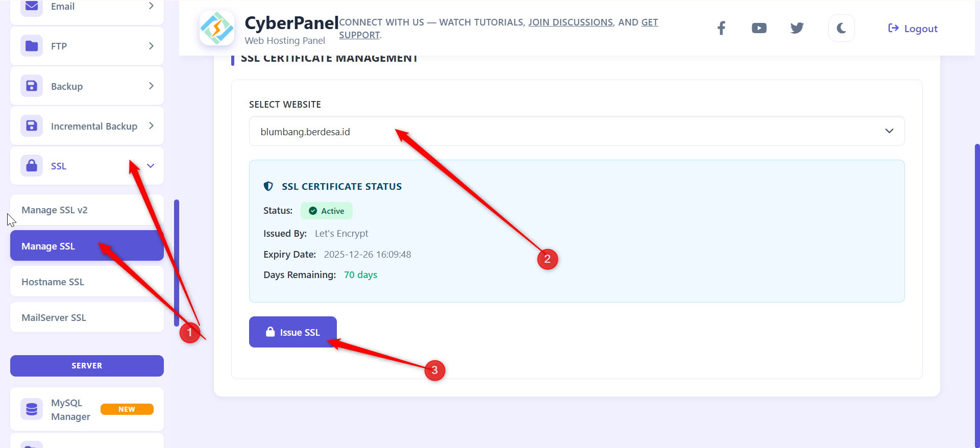The image size is (980, 448).
Task: Click the CyberPanel logo icon
Action: tap(217, 29)
